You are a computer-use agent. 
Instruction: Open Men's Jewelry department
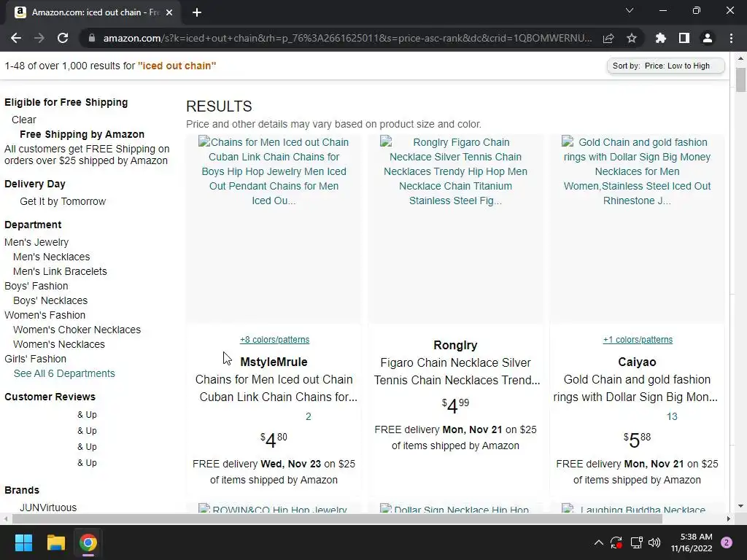pos(36,242)
